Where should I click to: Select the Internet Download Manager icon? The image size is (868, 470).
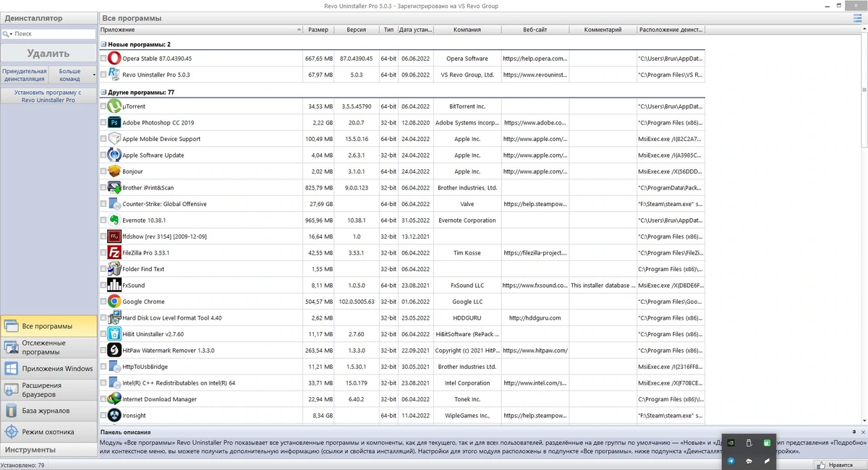[x=114, y=399]
